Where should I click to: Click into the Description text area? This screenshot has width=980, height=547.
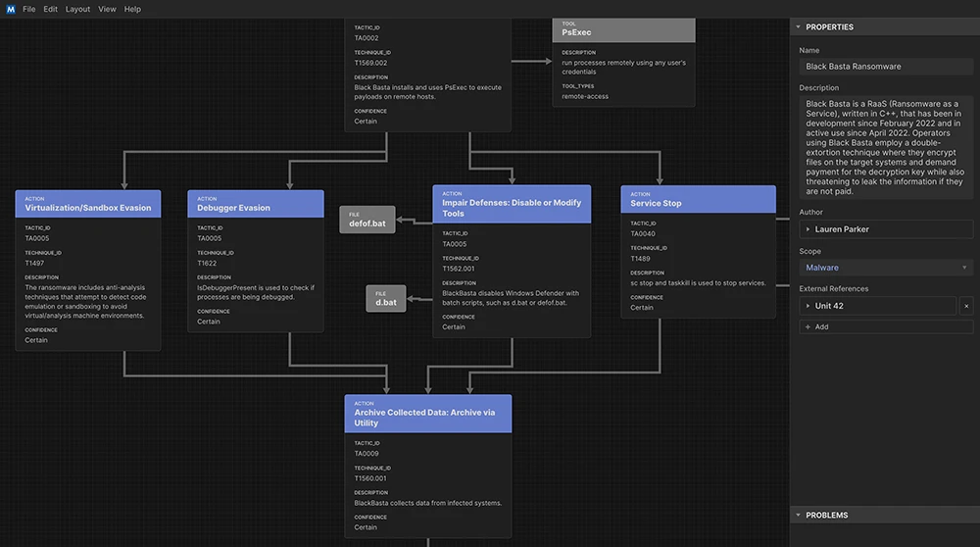pyautogui.click(x=885, y=145)
